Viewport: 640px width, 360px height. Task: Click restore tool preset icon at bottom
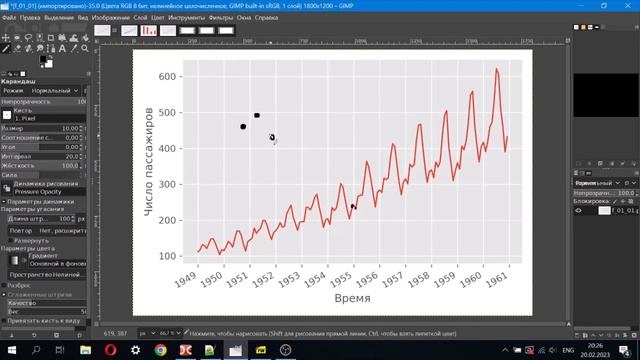pos(34,335)
